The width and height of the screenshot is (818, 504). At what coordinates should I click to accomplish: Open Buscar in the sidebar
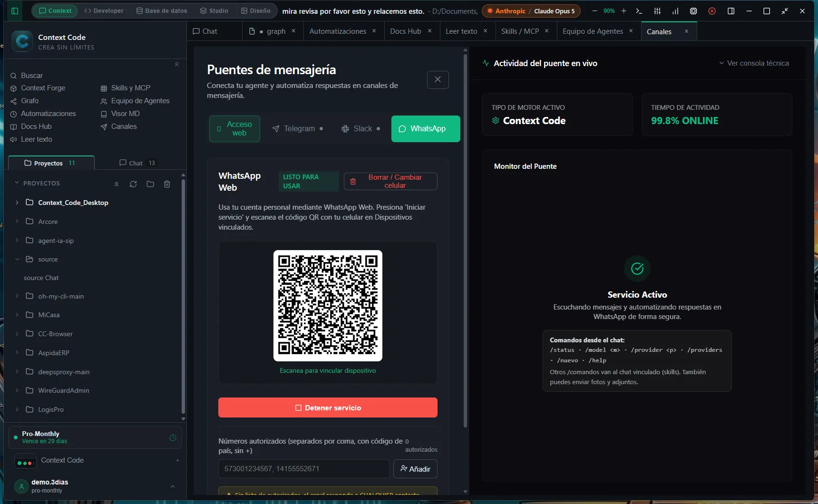27,76
